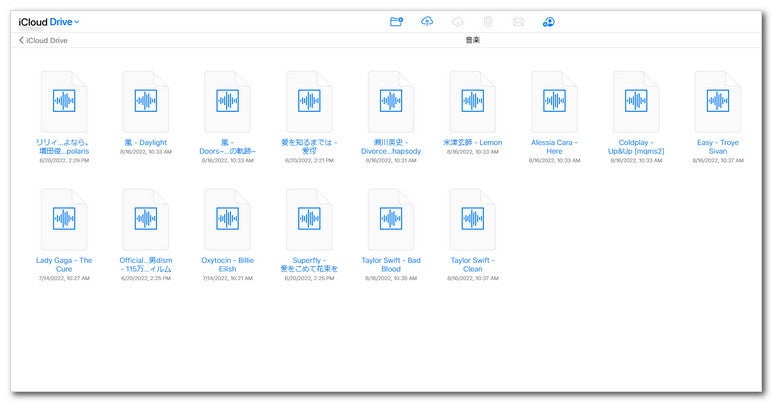Click the file name Taylor Swift - Bad Blood
The height and width of the screenshot is (403, 773).
coord(391,265)
